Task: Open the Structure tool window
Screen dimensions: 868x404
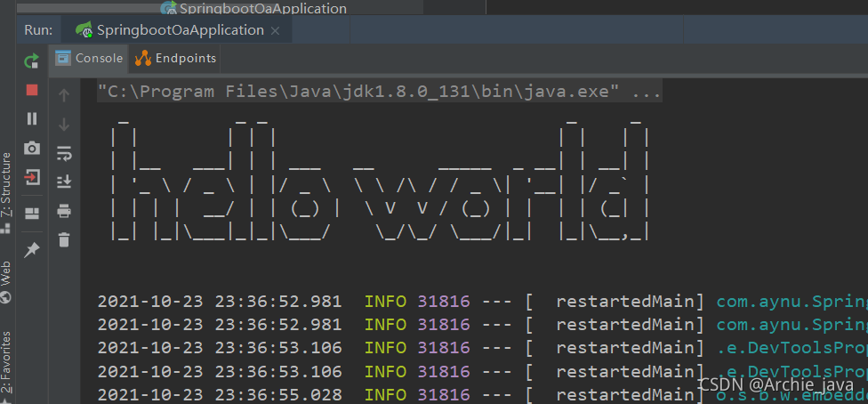Action: [5, 191]
